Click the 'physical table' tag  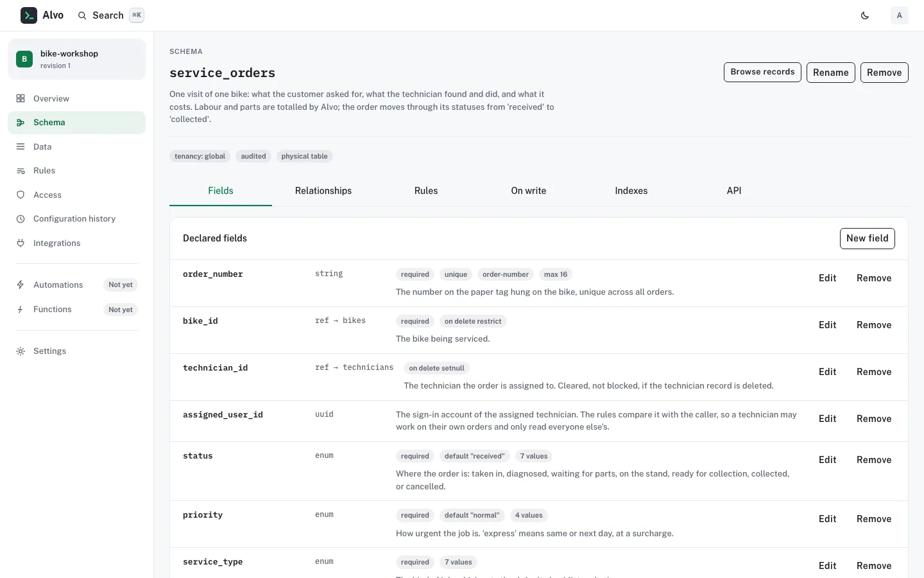(304, 156)
